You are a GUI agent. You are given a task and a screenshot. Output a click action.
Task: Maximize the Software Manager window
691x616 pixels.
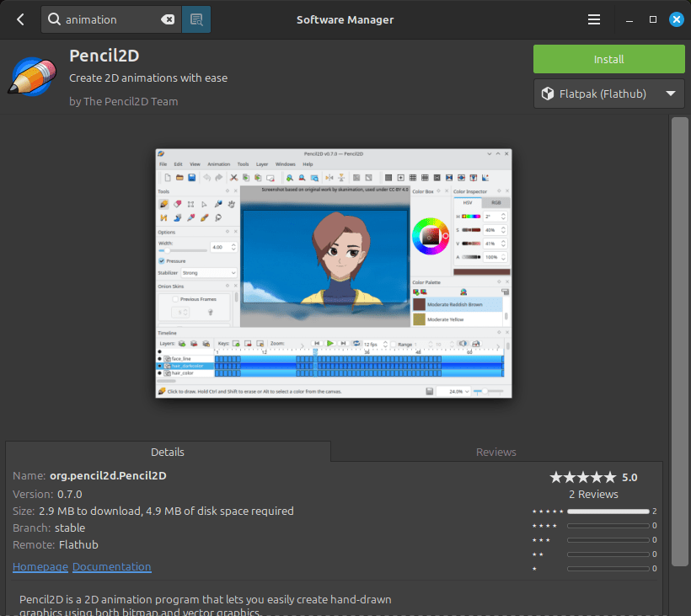point(653,19)
